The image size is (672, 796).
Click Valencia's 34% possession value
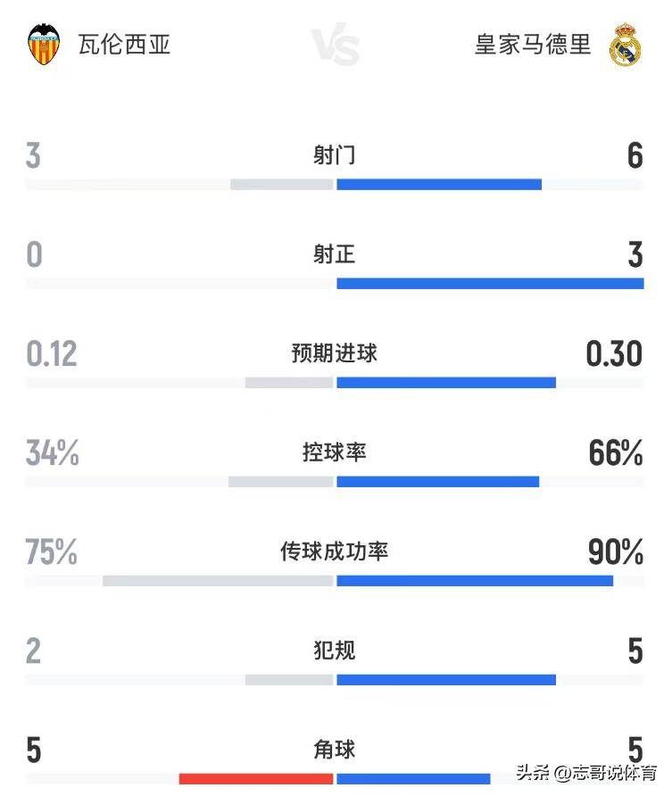pyautogui.click(x=53, y=453)
